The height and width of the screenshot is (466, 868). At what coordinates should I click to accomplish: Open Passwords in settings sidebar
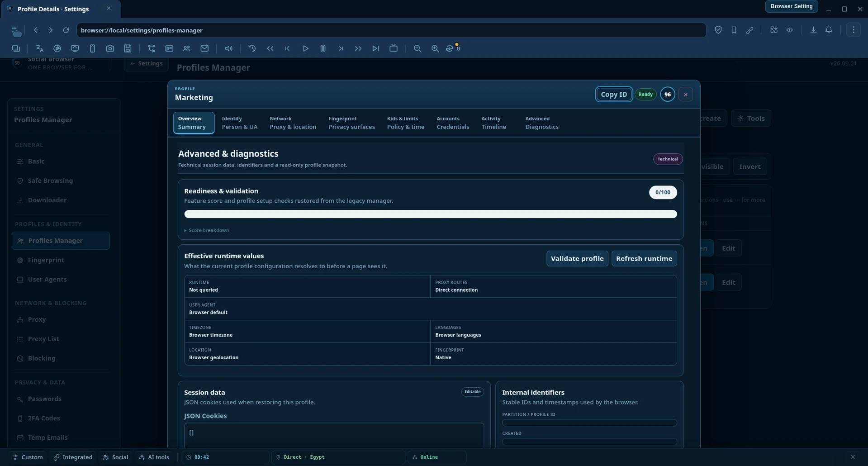(x=61, y=399)
